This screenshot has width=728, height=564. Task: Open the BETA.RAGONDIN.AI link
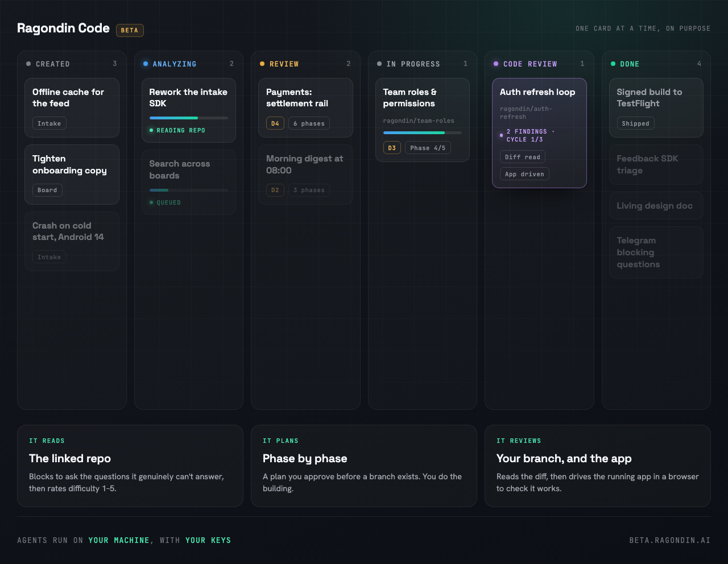pos(670,540)
